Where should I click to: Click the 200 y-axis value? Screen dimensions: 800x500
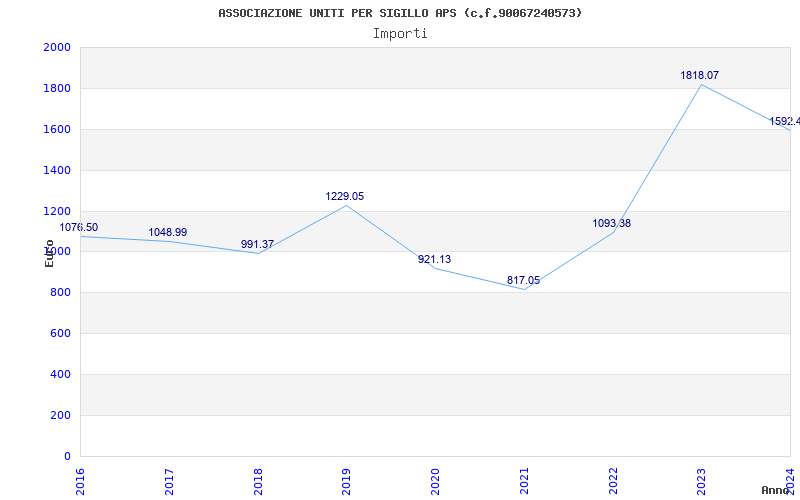[x=60, y=415]
